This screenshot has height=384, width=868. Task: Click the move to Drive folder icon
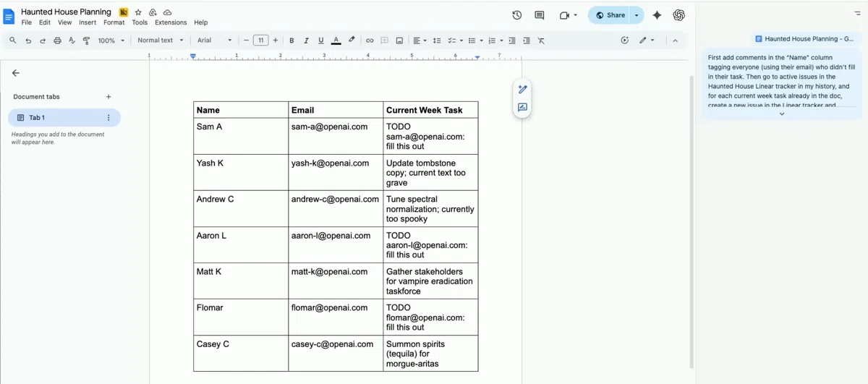coord(153,12)
